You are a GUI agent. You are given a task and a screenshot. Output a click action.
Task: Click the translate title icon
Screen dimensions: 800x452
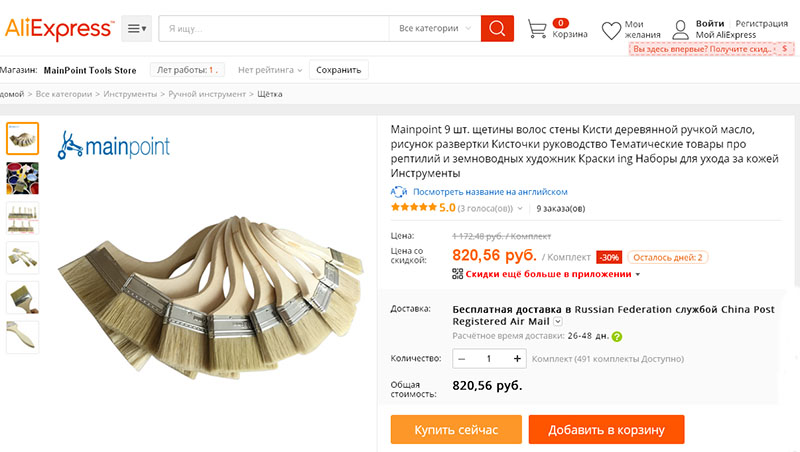click(x=398, y=192)
